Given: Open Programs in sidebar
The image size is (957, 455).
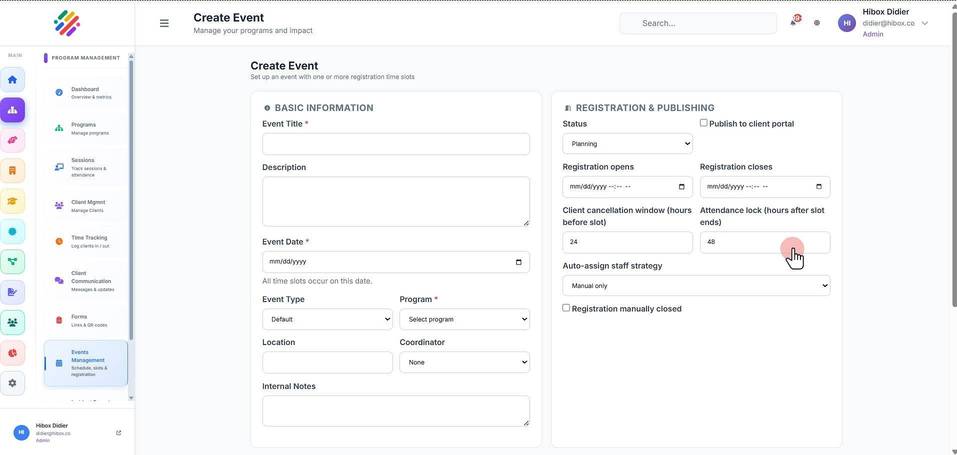Looking at the screenshot, I should point(85,128).
